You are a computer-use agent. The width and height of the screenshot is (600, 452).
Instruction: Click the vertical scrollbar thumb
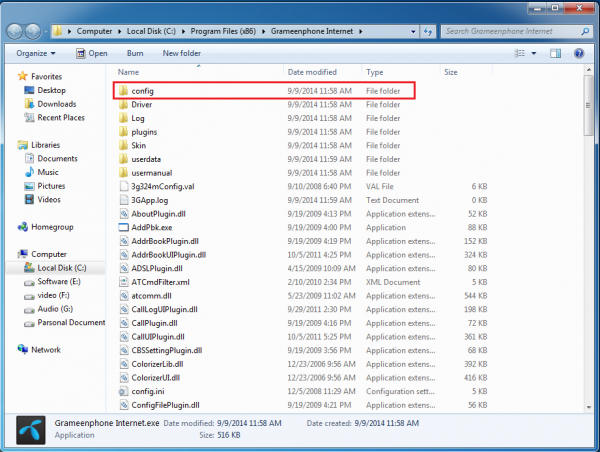coord(588,106)
